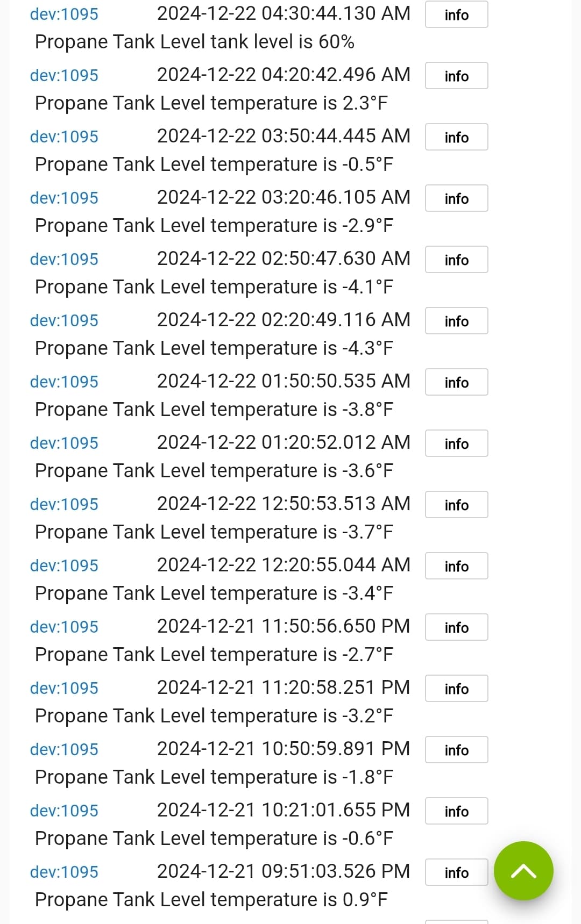
Task: Click info button for 12:50:53.513 AM entry
Action: [456, 505]
